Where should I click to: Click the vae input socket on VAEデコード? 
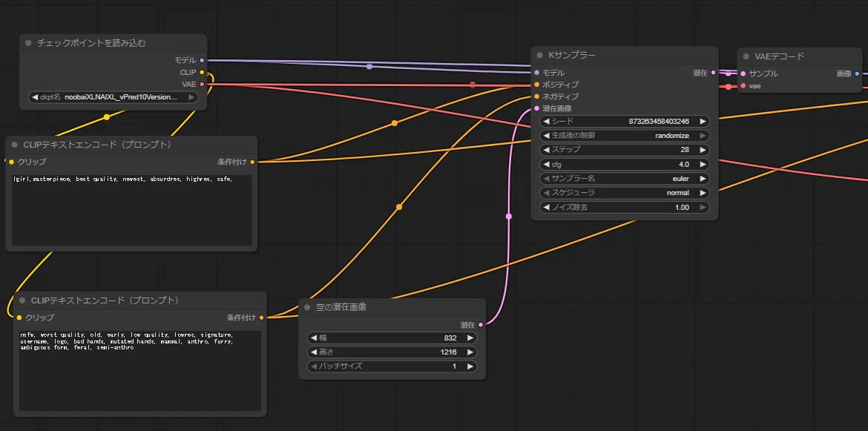tap(743, 86)
